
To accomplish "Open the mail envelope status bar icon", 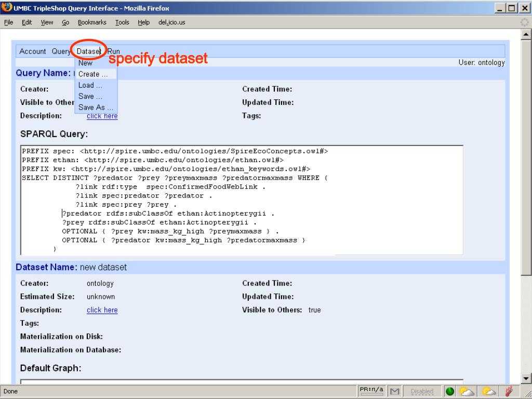I will pyautogui.click(x=394, y=391).
